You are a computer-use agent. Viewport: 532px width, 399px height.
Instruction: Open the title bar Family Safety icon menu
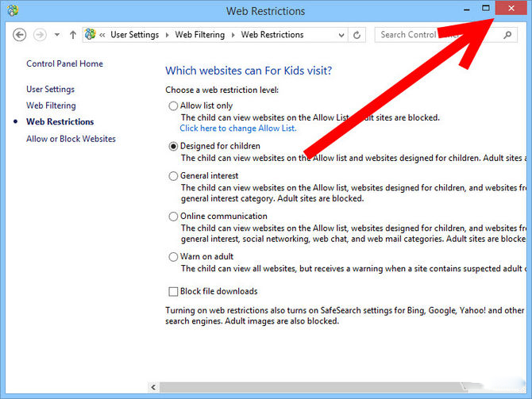click(13, 10)
